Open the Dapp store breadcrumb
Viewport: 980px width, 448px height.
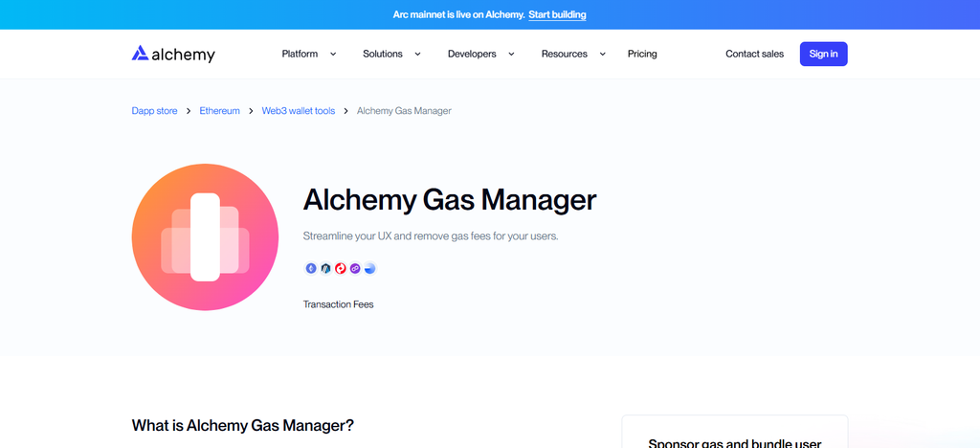[x=154, y=111]
